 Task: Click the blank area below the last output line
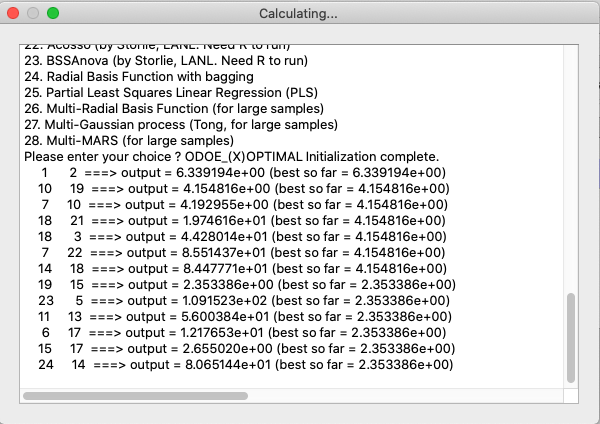[291, 380]
